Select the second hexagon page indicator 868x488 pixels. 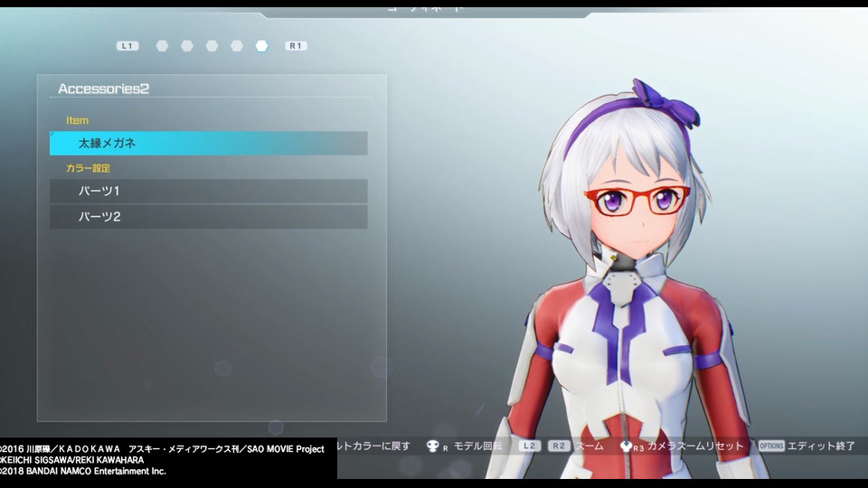187,46
